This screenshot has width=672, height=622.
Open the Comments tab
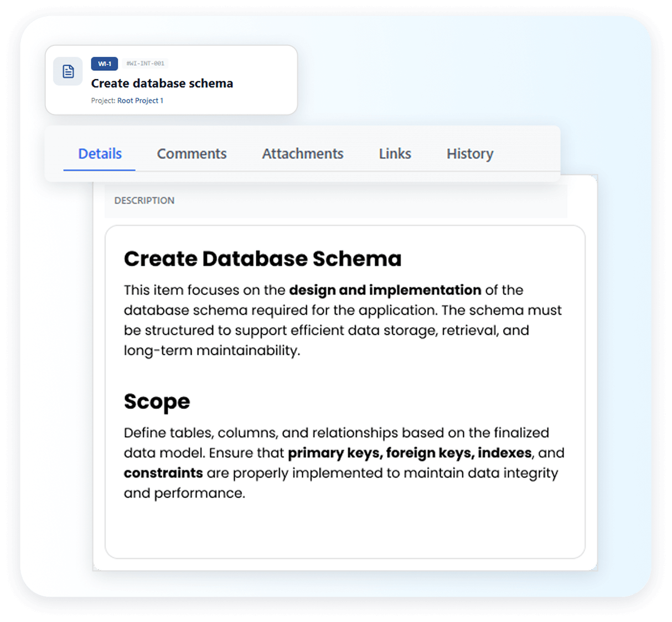click(x=192, y=154)
